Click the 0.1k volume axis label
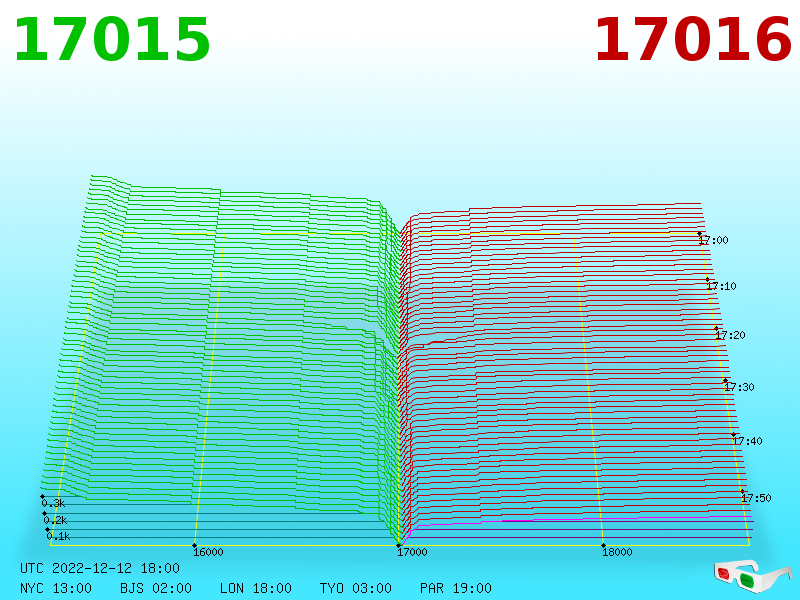800x600 pixels. tap(58, 536)
